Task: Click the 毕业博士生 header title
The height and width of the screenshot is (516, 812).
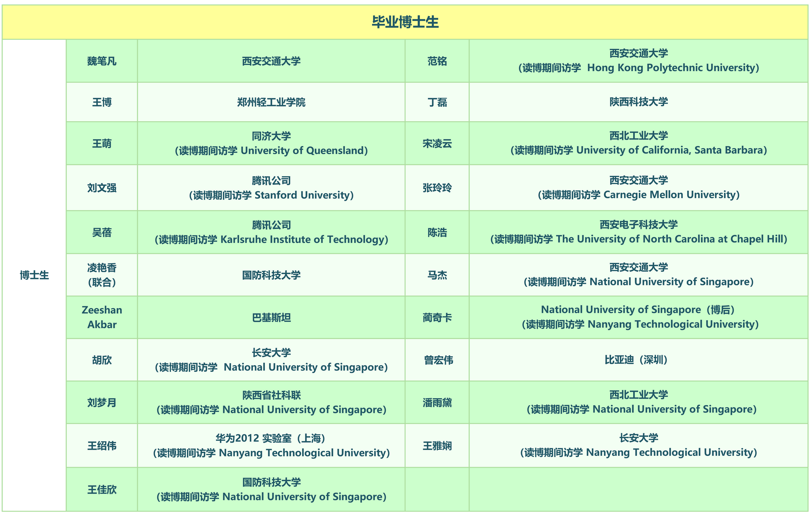Action: [x=405, y=22]
